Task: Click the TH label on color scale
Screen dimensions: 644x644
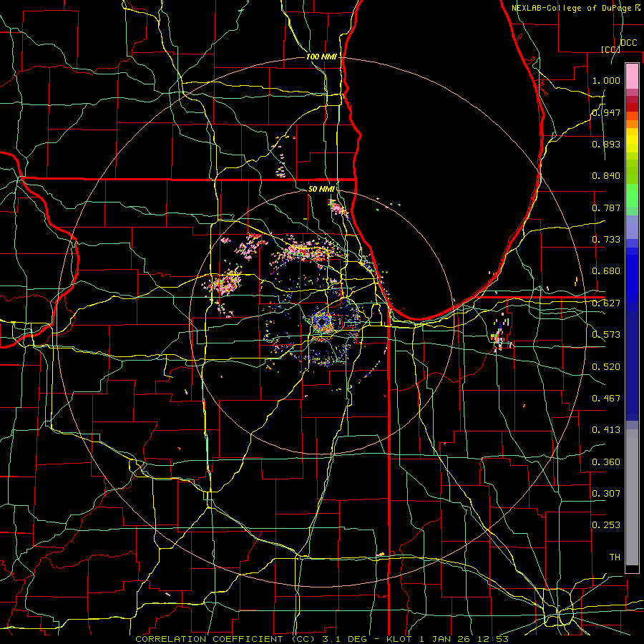Action: [x=615, y=557]
